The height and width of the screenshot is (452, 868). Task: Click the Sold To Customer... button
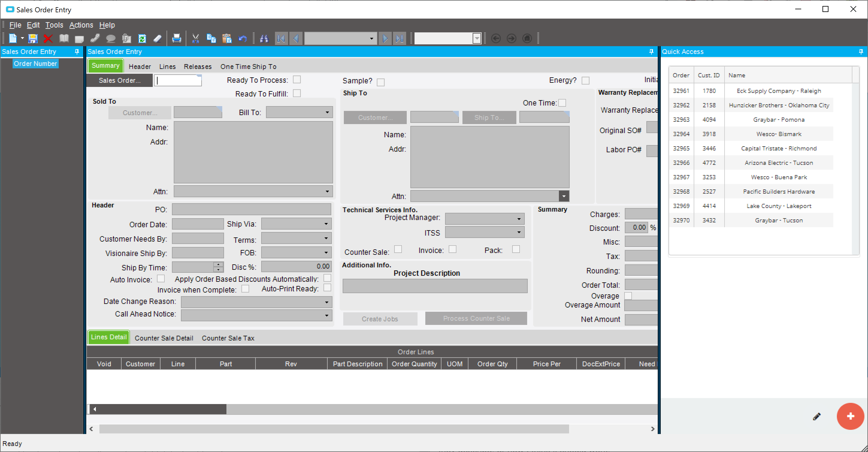(140, 113)
